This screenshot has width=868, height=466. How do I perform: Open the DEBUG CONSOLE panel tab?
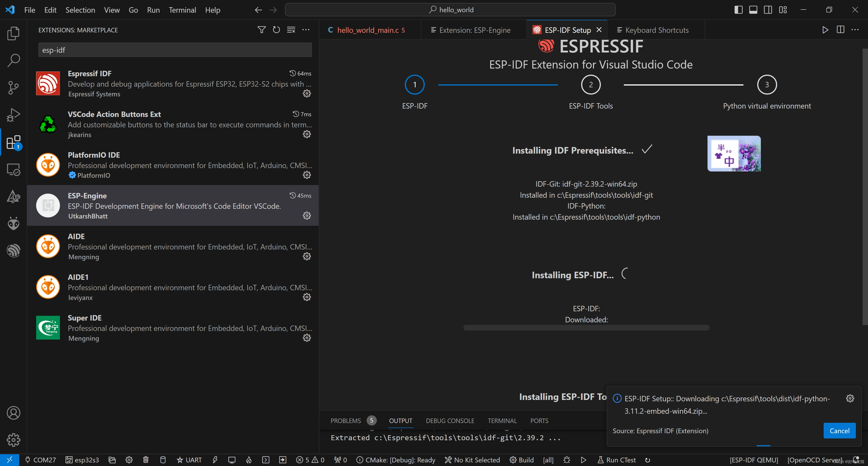point(450,421)
